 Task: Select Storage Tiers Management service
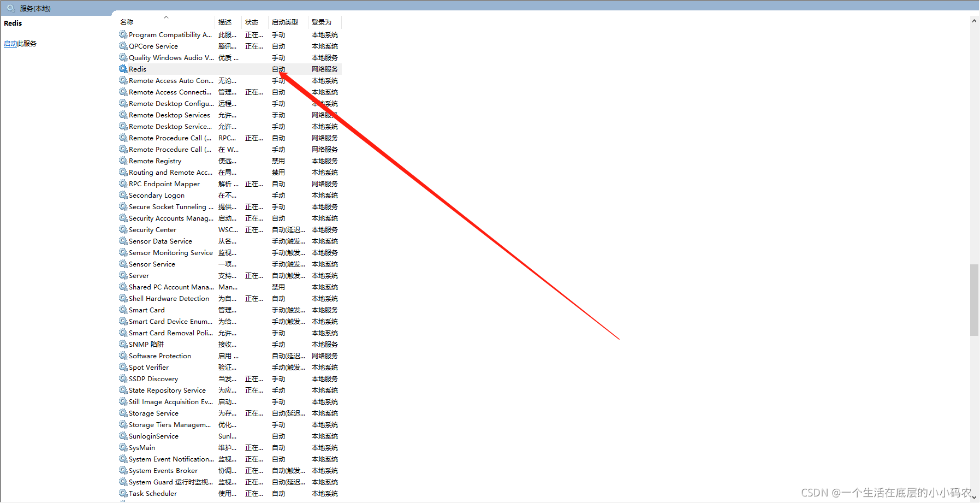[x=230, y=424]
